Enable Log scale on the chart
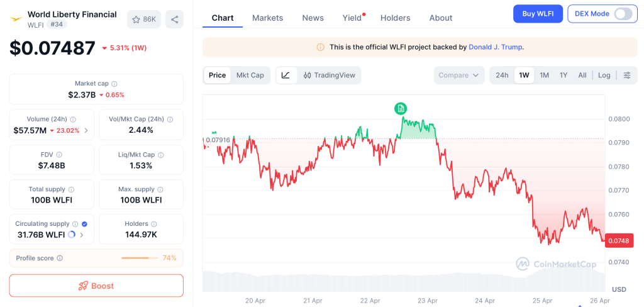This screenshot has width=644, height=307. click(604, 75)
